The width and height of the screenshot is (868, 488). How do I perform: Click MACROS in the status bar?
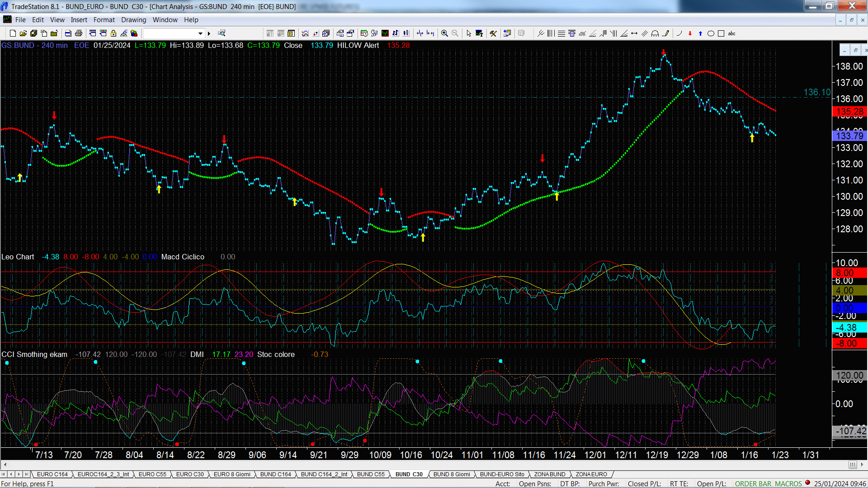(788, 484)
